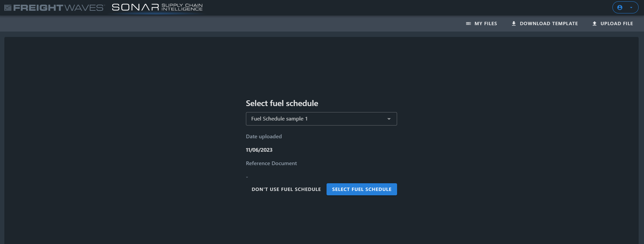This screenshot has width=644, height=244.
Task: Click the 'Fuel Schedule sample 1' combo box
Action: 316,119
